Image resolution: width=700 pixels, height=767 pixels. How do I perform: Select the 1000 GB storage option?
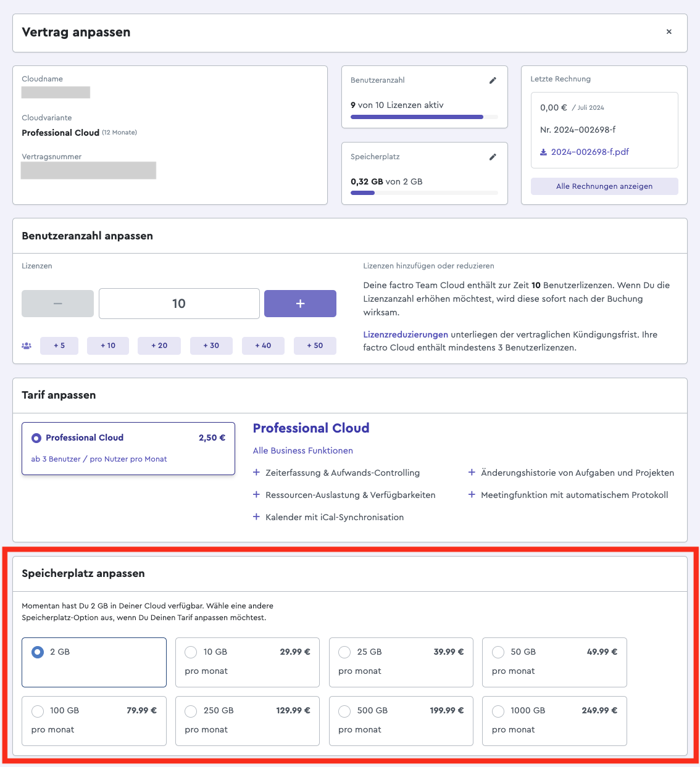coord(554,721)
